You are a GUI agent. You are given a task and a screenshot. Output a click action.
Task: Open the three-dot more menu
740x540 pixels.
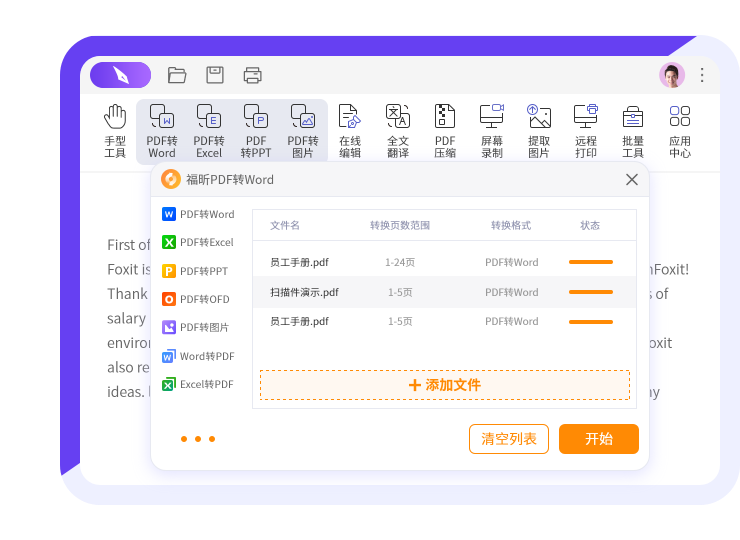(x=702, y=75)
